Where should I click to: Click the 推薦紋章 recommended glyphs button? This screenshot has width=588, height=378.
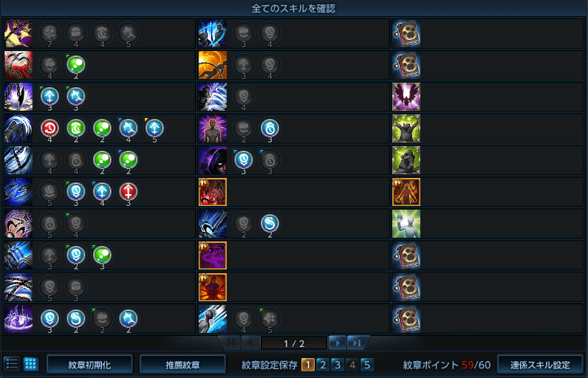click(x=182, y=365)
